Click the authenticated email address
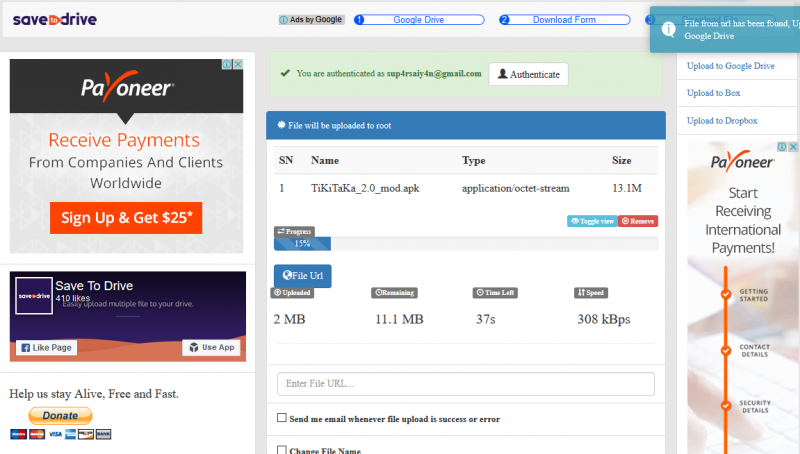This screenshot has width=800, height=454. coord(434,73)
